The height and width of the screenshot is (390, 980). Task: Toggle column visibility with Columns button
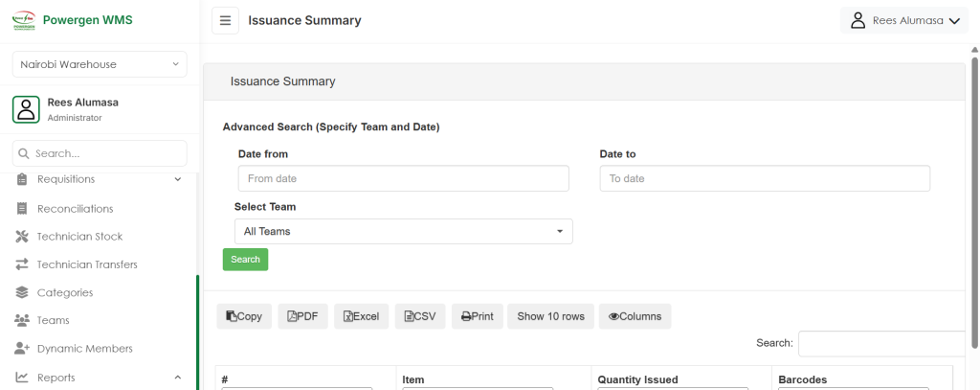pyautogui.click(x=635, y=316)
